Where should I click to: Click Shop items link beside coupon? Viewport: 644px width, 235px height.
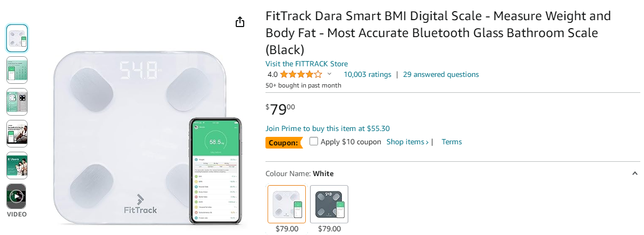pyautogui.click(x=407, y=142)
